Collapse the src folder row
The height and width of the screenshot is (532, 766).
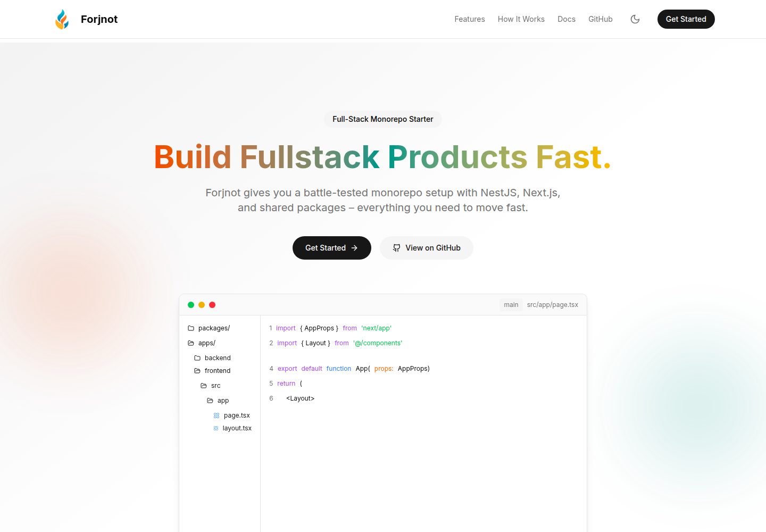click(x=226, y=386)
